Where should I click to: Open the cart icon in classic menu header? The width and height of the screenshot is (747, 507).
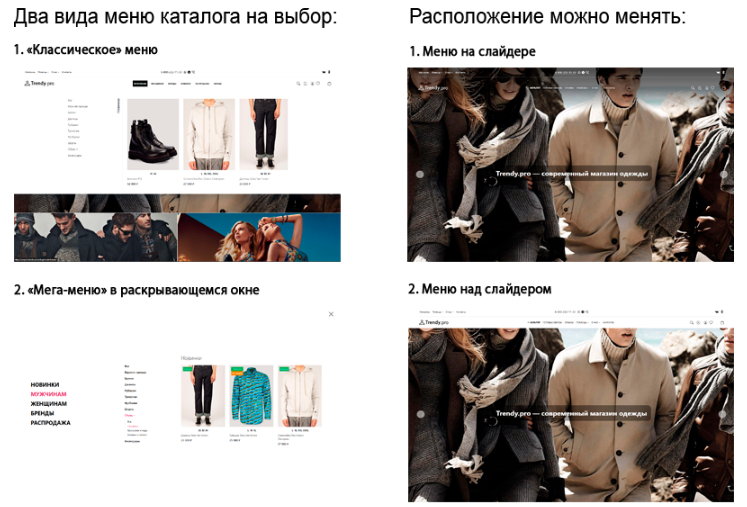click(x=329, y=84)
